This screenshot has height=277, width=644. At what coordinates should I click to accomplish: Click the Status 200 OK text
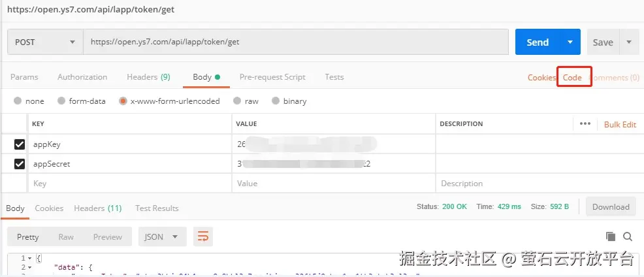coord(442,206)
